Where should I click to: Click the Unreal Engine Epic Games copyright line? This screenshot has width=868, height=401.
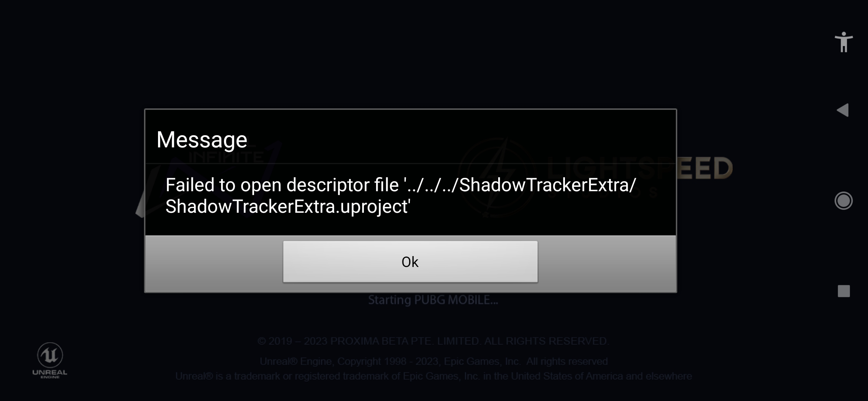(434, 361)
